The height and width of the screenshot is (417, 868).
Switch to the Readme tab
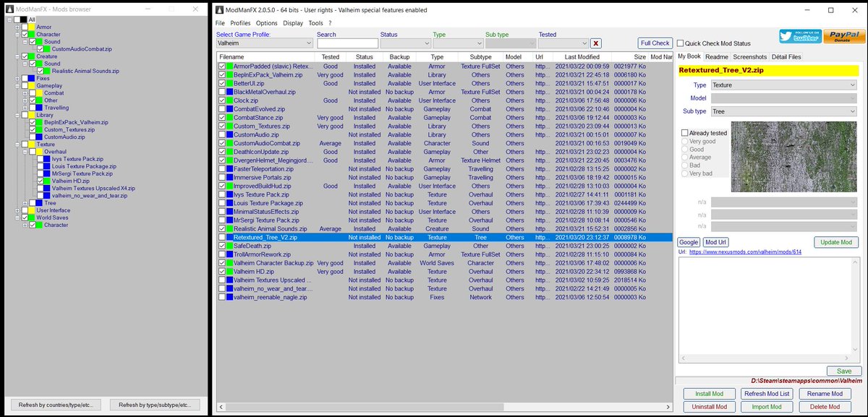click(x=717, y=56)
